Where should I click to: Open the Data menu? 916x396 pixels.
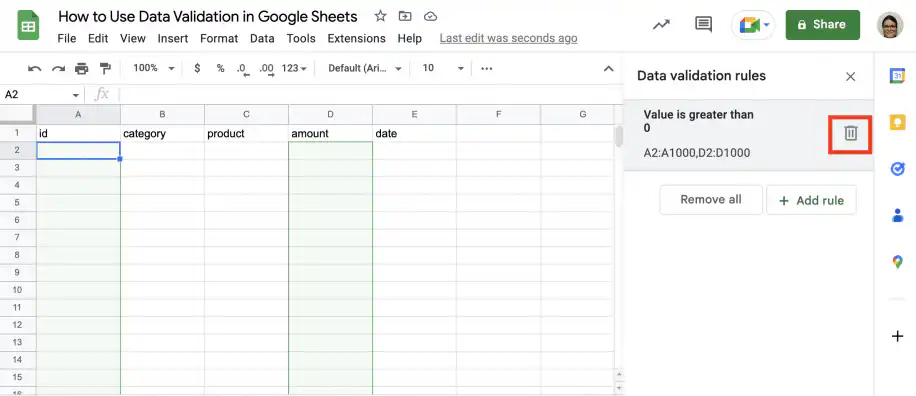pyautogui.click(x=262, y=39)
